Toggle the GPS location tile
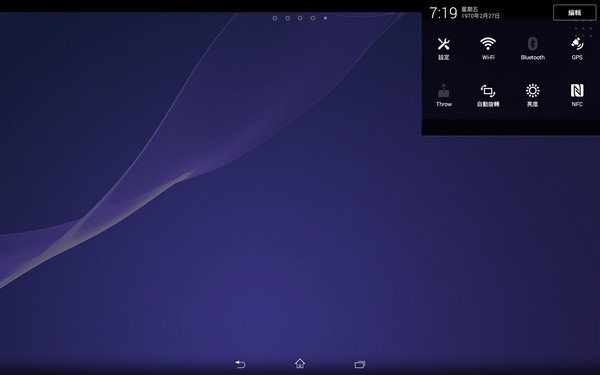 pos(577,49)
